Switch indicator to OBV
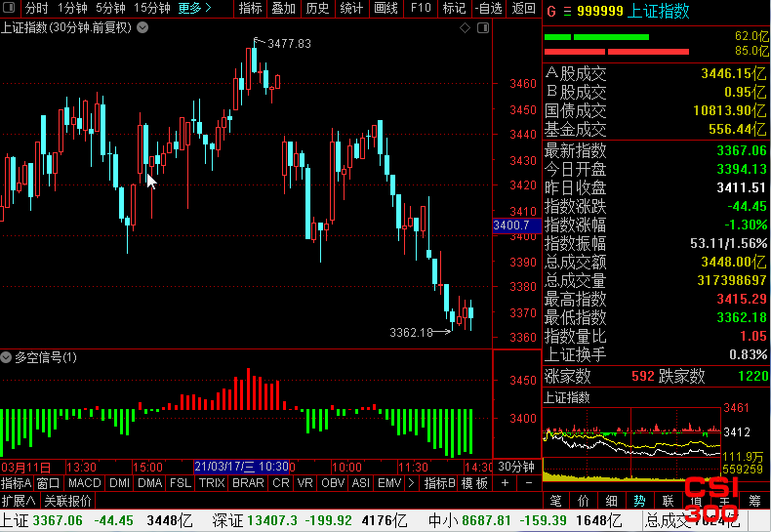Viewport: 771px width, 532px height. (x=333, y=483)
